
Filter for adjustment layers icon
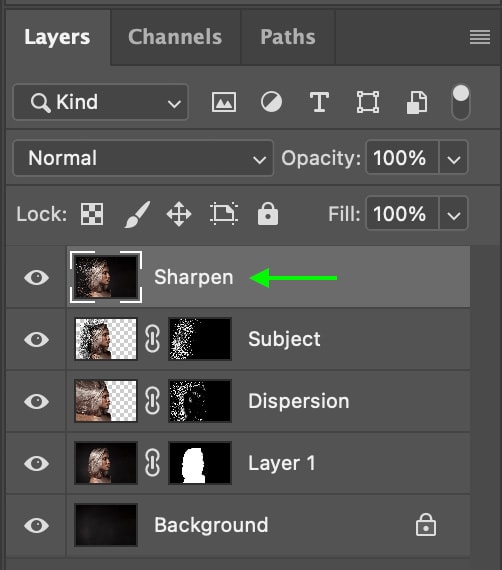click(271, 102)
